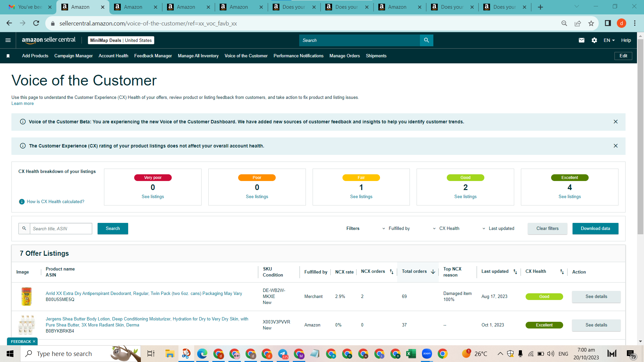
Task: Click the teal Search button for listings
Action: (x=113, y=229)
